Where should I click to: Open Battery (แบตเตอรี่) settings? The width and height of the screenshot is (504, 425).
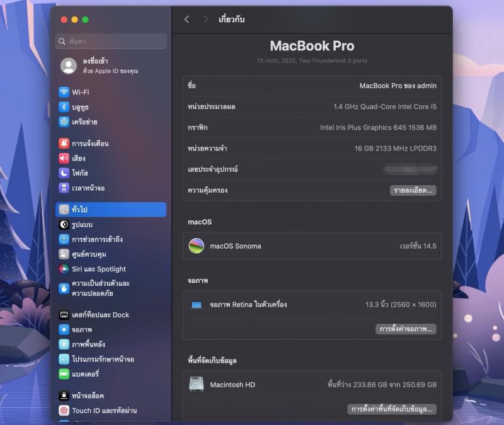[111, 374]
